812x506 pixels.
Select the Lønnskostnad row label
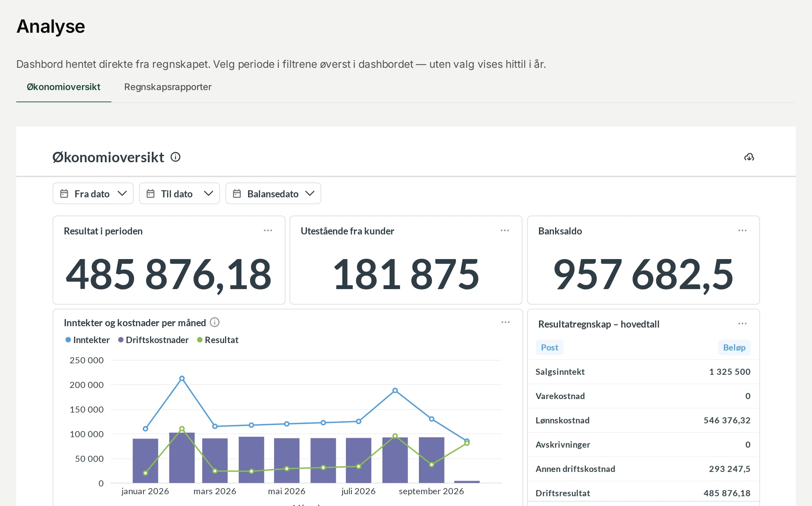(563, 420)
